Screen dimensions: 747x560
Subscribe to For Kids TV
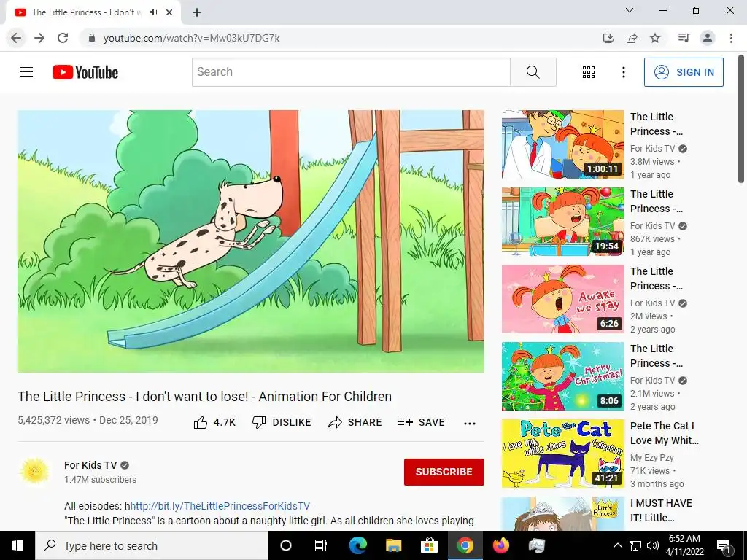point(444,472)
